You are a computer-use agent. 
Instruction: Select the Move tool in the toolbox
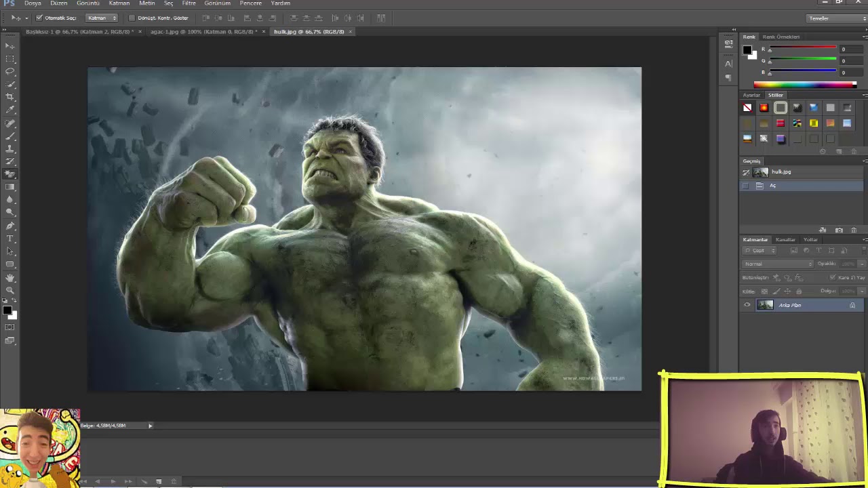(10, 45)
